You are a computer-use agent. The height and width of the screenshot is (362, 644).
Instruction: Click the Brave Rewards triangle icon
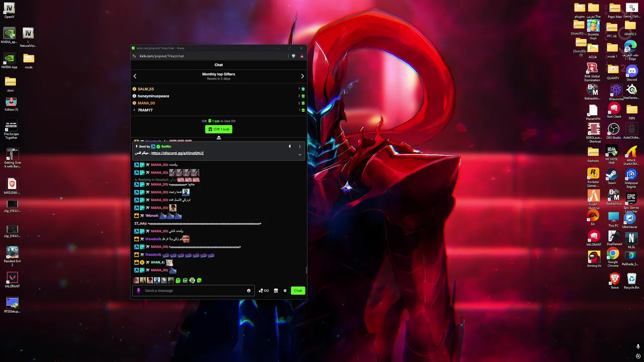pyautogui.click(x=302, y=56)
